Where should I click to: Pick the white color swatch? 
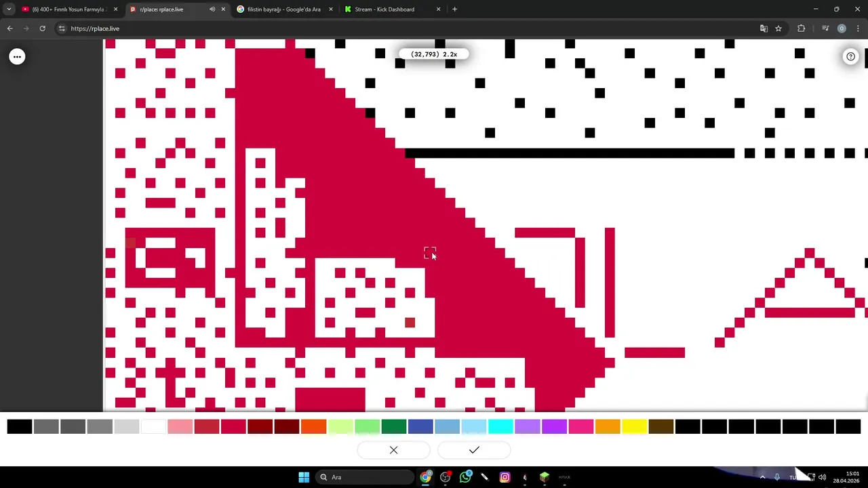(x=153, y=427)
